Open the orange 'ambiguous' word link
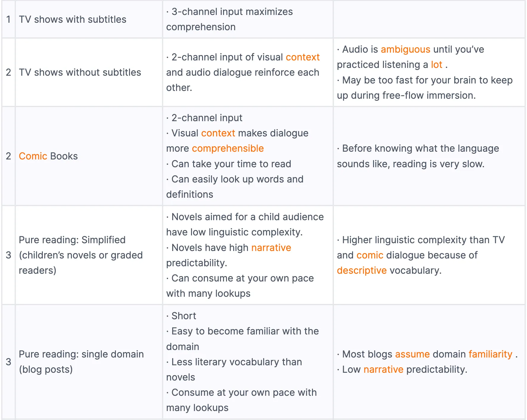Image resolution: width=527 pixels, height=420 pixels. click(405, 49)
